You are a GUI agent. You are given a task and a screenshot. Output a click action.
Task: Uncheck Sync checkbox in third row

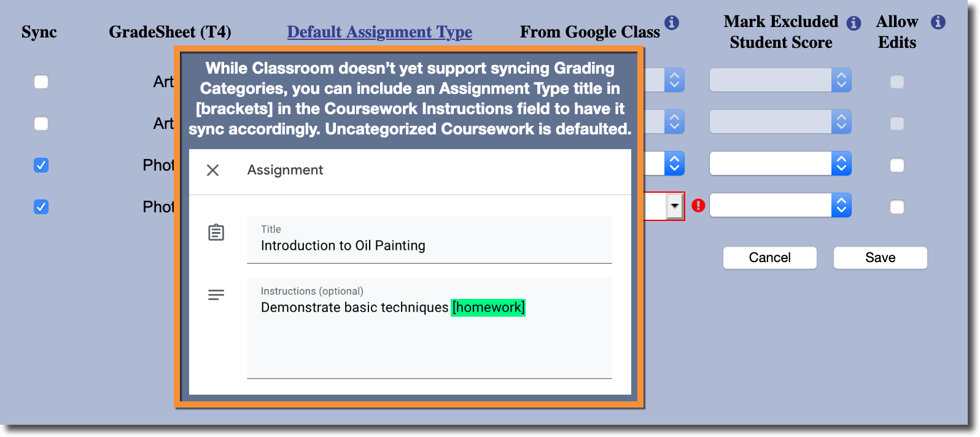41,165
